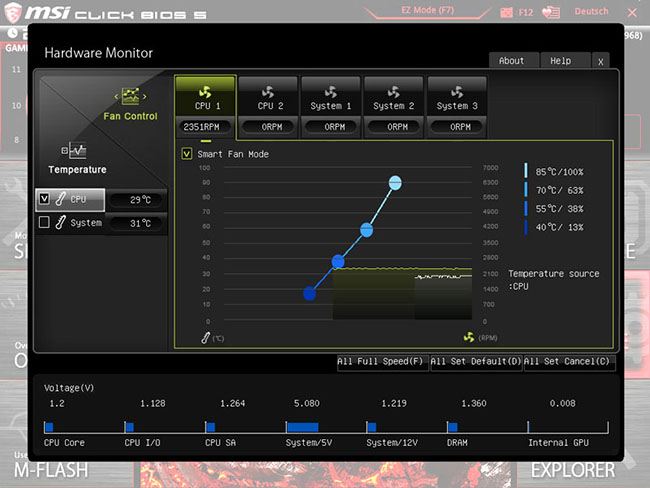
Task: Close the Click BIOS 5 window
Action: click(x=632, y=12)
